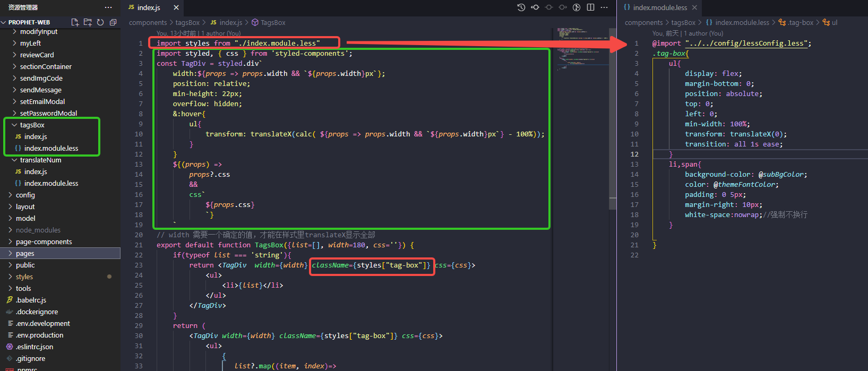Click 'TagsBox' symbol breadcrumb in index.js editor

click(x=273, y=22)
